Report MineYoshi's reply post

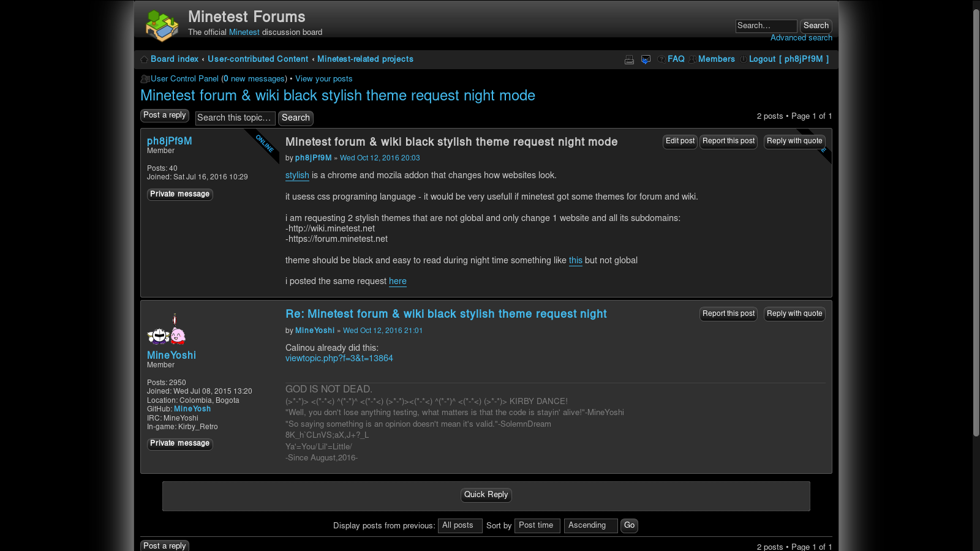pos(728,314)
